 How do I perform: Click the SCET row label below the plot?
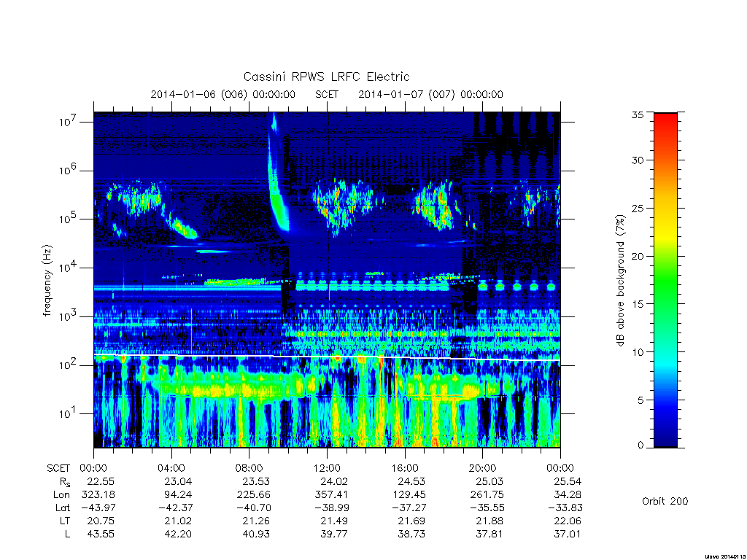pyautogui.click(x=58, y=468)
